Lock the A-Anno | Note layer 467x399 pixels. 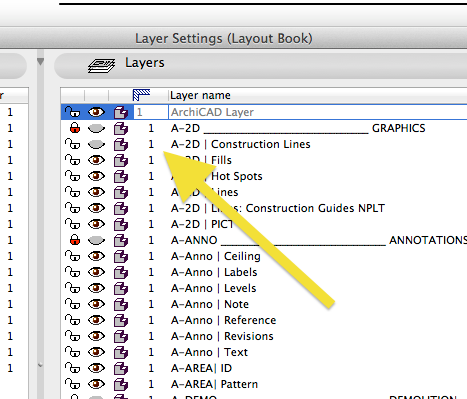coord(73,304)
